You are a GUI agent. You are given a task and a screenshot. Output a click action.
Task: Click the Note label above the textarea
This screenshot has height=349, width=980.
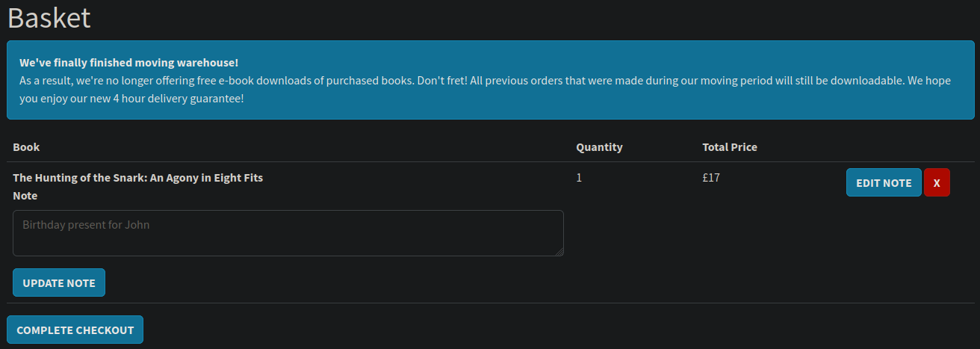(x=25, y=196)
